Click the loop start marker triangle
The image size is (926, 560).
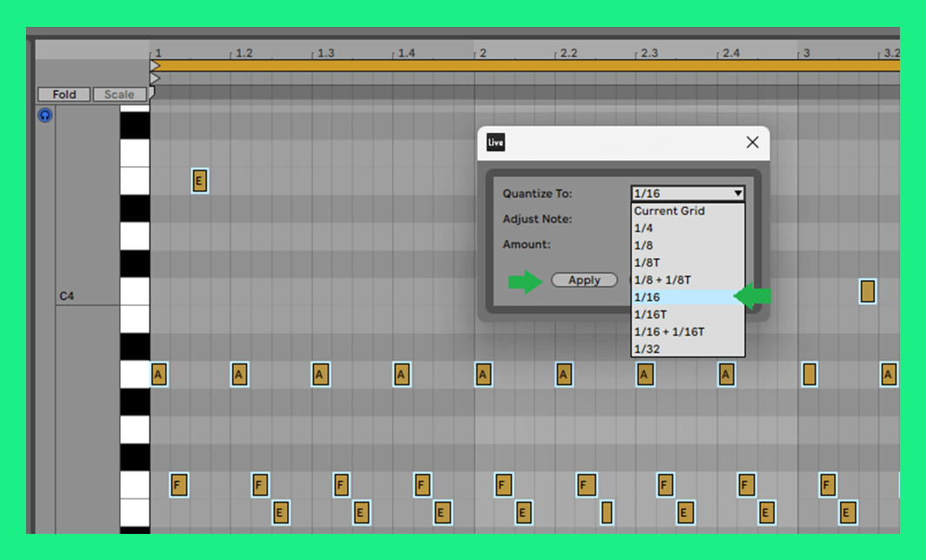point(155,65)
